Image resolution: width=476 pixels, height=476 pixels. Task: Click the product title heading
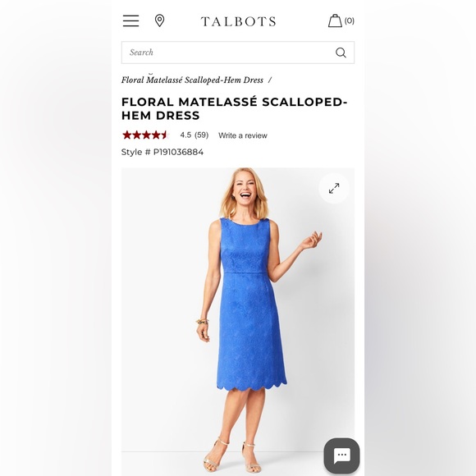click(x=234, y=108)
